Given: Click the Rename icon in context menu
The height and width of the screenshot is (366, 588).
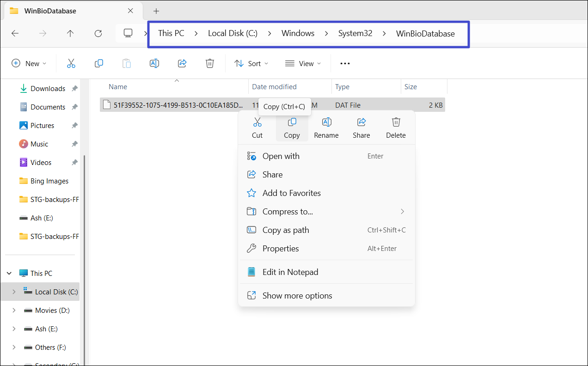Looking at the screenshot, I should click(326, 122).
